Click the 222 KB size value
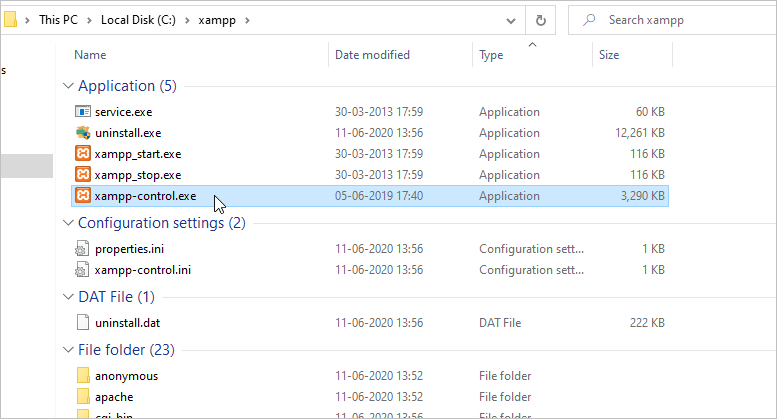This screenshot has width=777, height=419. [647, 323]
